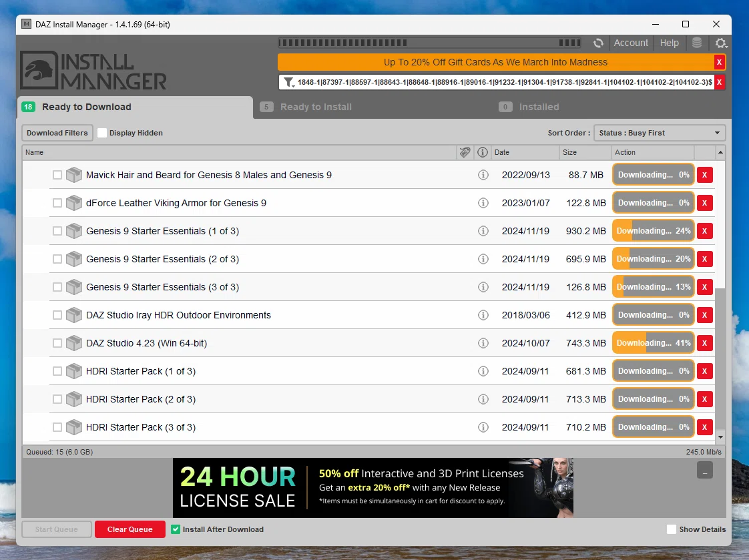
Task: Show info for HDRI Starter Pack (3 of 3)
Action: 483,427
